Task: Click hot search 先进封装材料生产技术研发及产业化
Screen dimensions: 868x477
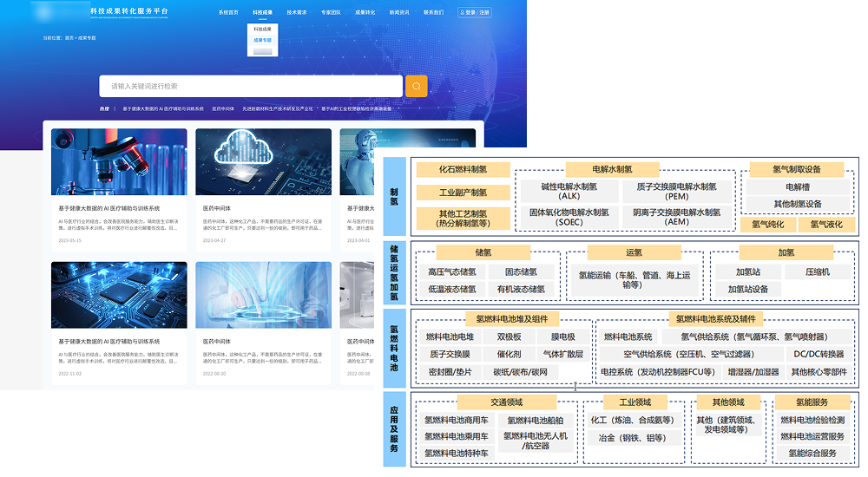Action: pyautogui.click(x=278, y=109)
